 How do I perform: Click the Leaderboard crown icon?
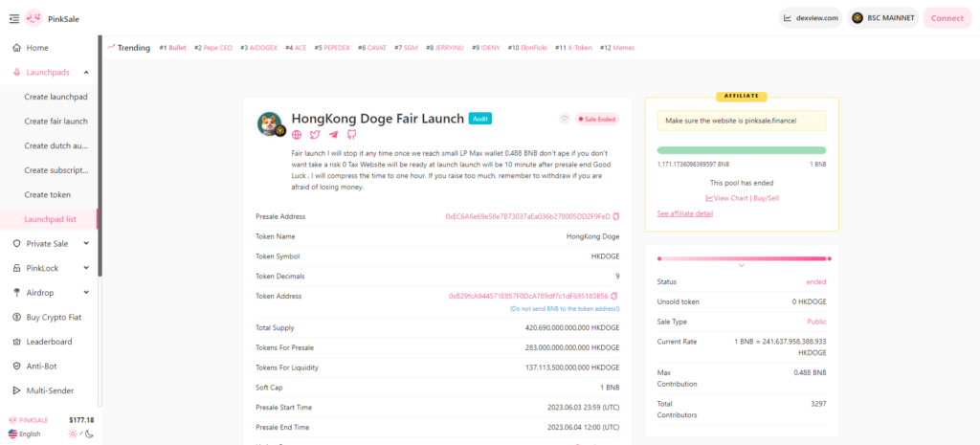[17, 342]
